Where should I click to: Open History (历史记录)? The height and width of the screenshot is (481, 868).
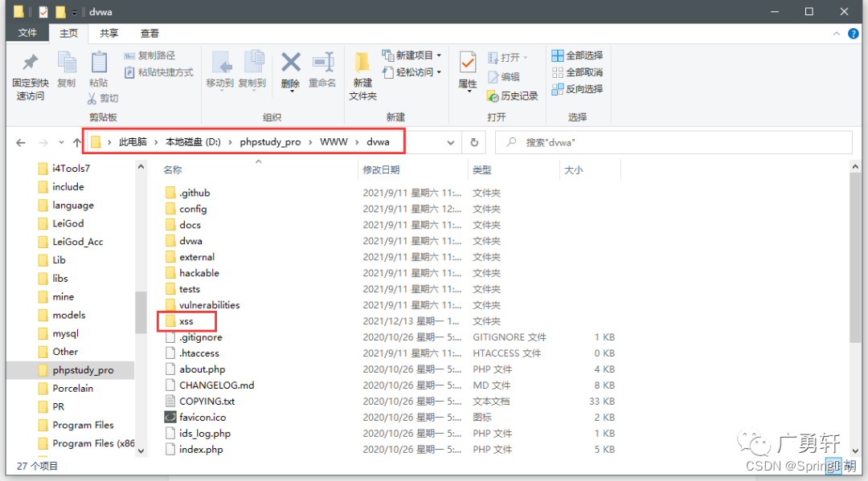pos(512,96)
